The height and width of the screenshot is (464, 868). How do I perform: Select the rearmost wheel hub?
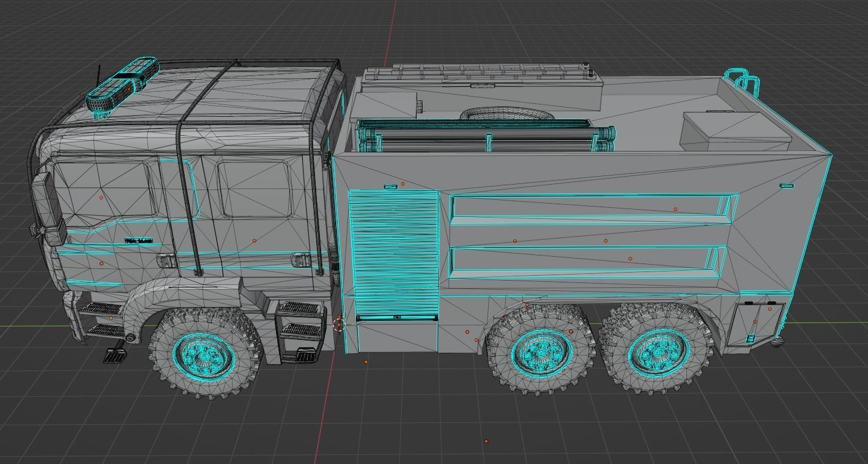[659, 353]
